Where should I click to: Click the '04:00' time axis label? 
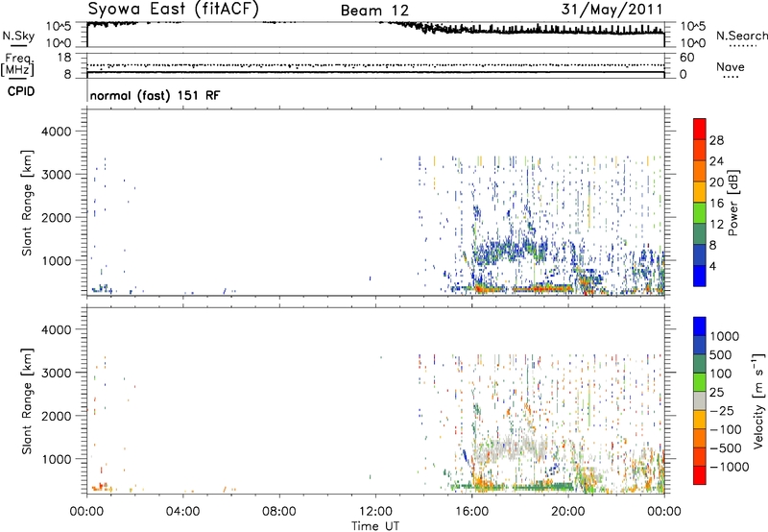click(x=183, y=512)
